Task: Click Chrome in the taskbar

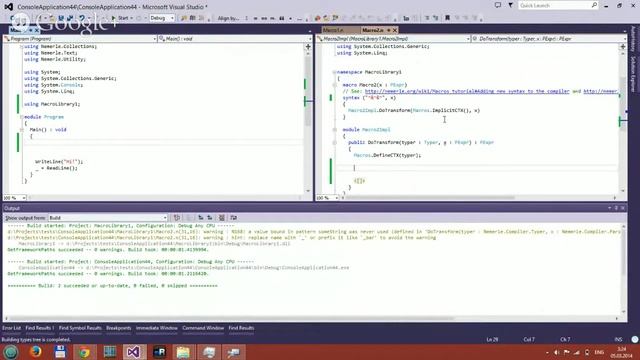Action: click(84, 352)
